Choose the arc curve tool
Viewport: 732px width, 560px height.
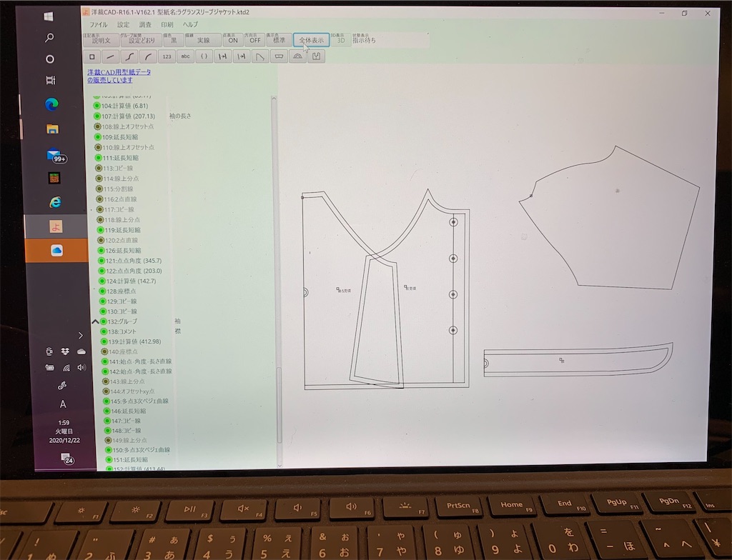pyautogui.click(x=147, y=56)
